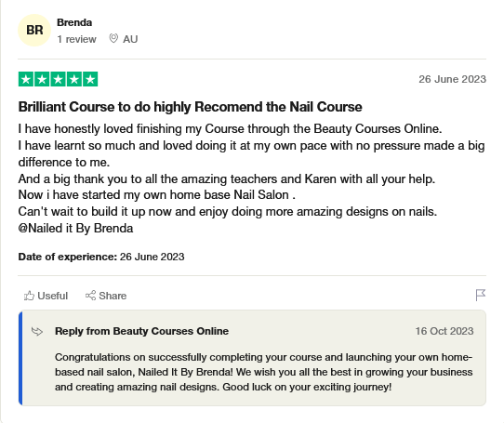Click the BR avatar circle
This screenshot has height=423, width=504.
(x=34, y=30)
